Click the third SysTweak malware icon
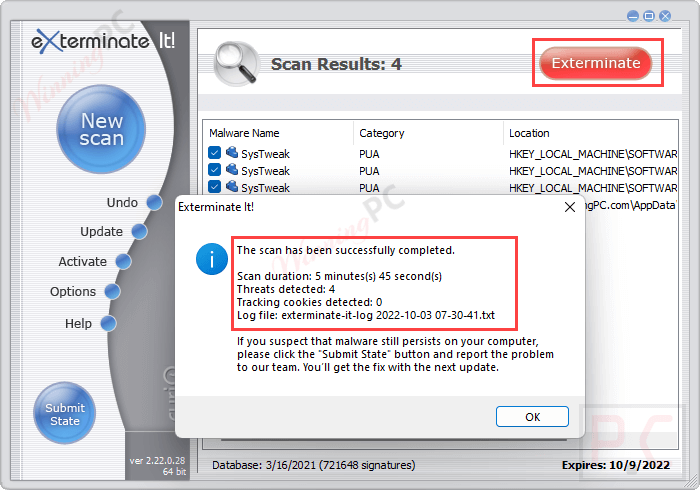This screenshot has height=490, width=700. (231, 187)
